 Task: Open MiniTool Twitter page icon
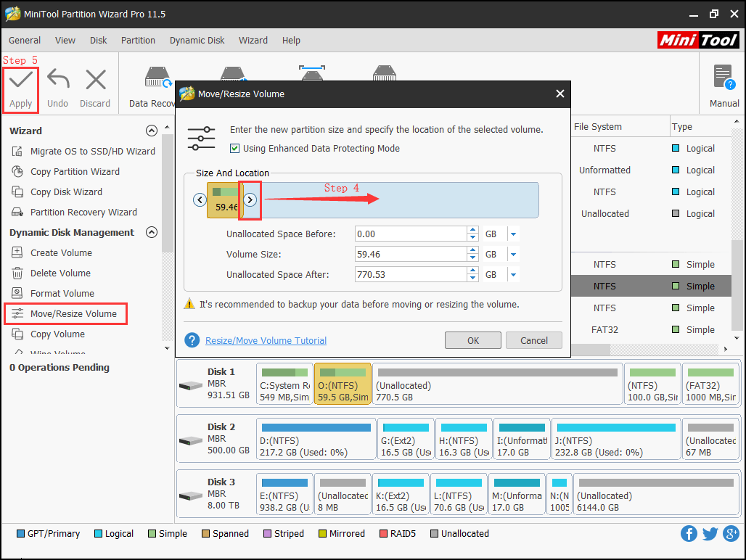tap(710, 534)
